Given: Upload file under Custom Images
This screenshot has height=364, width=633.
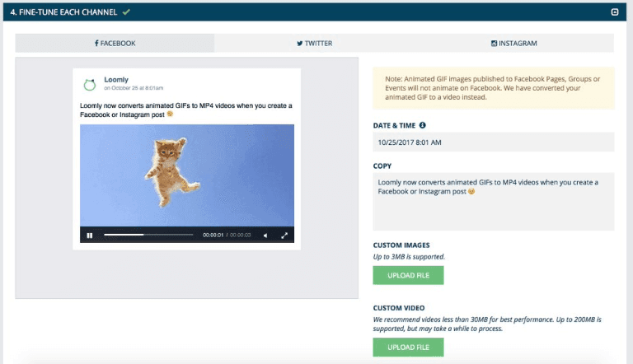Looking at the screenshot, I should (x=408, y=275).
